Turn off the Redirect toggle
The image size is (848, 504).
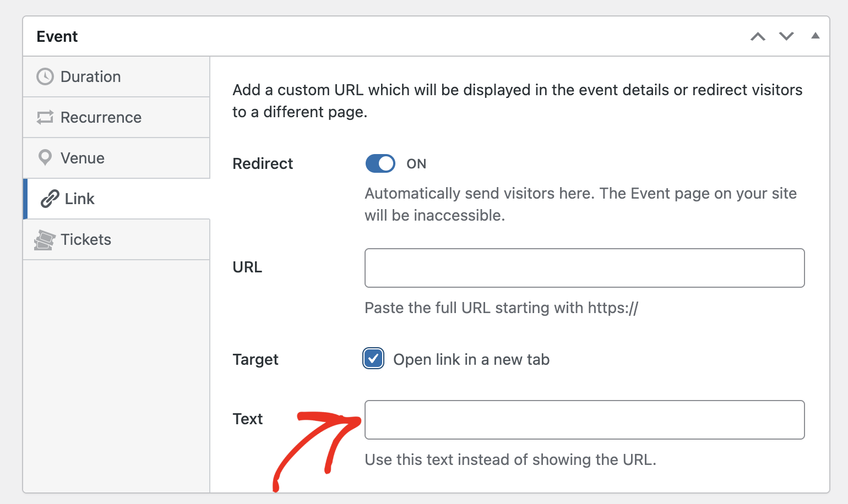point(380,163)
